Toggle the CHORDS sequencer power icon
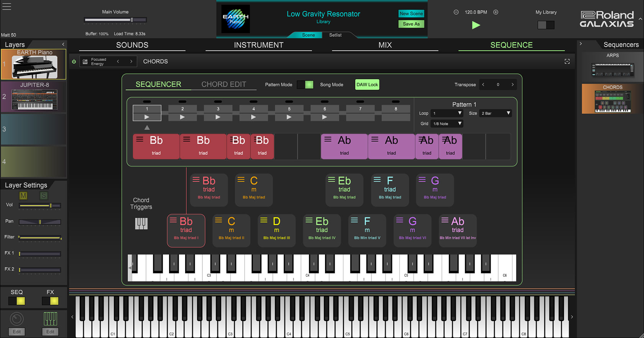 pos(74,61)
